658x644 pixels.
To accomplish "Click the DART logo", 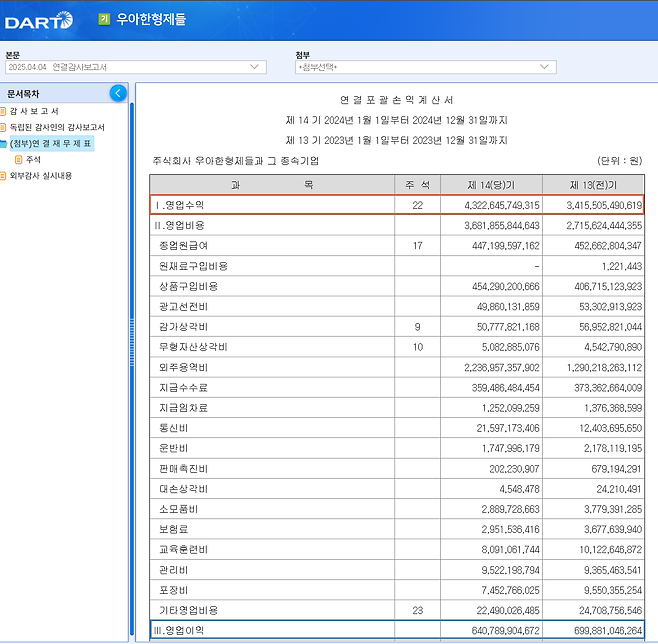I will pos(39,21).
